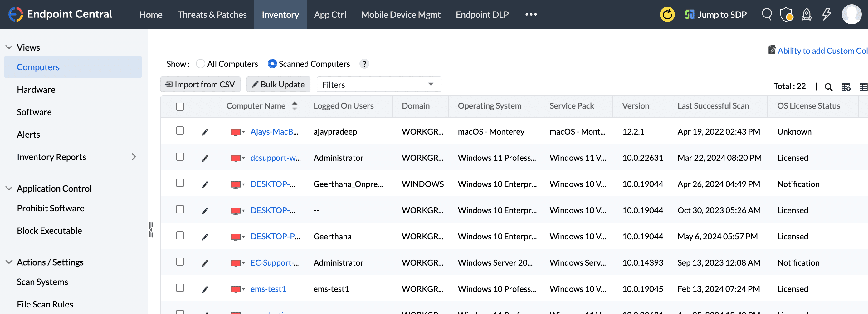868x314 pixels.
Task: Click the yellow refresh icon in header
Action: [x=667, y=14]
